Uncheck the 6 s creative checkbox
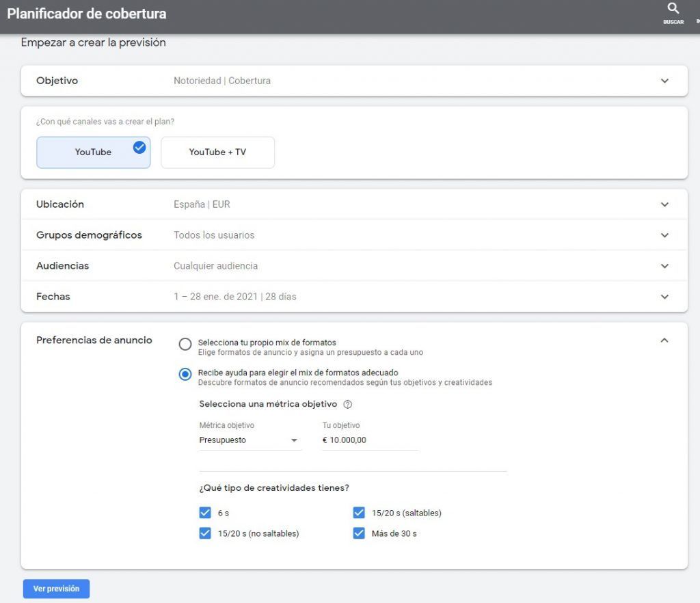This screenshot has height=603, width=700. point(205,513)
